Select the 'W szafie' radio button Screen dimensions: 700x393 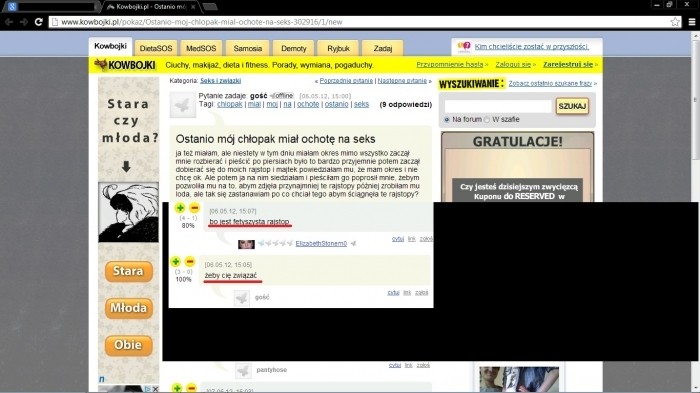coord(487,120)
